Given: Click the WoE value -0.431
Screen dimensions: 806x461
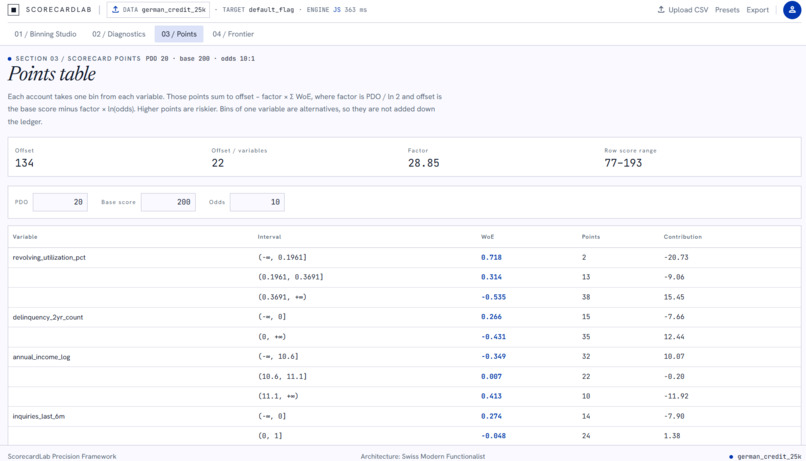Looking at the screenshot, I should tap(493, 337).
